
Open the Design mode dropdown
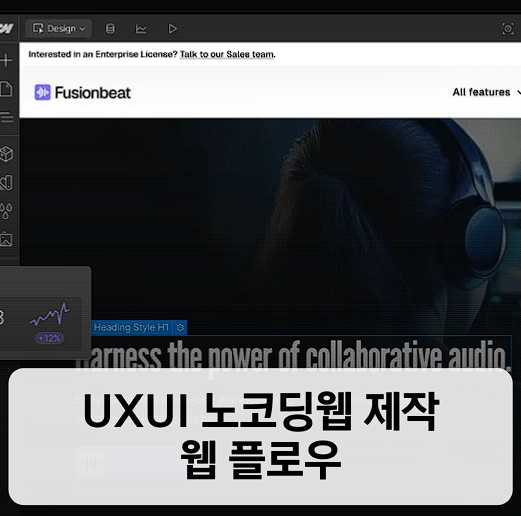[x=59, y=29]
